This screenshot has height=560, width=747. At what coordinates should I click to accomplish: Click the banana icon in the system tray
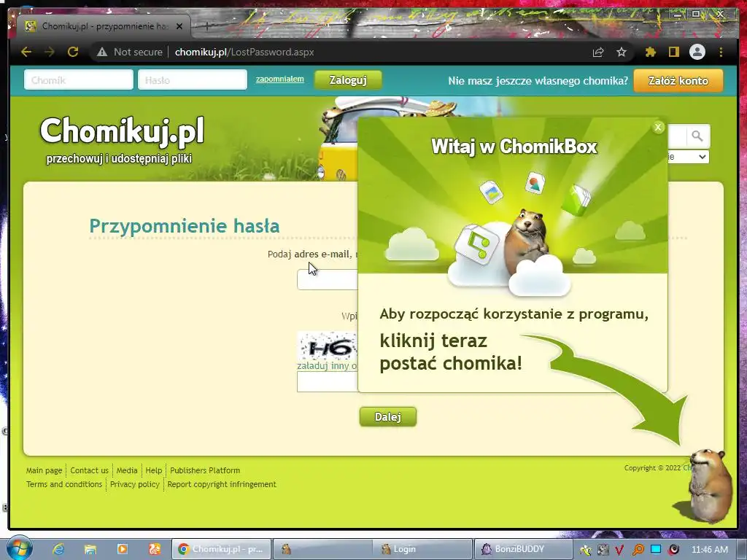point(585,550)
